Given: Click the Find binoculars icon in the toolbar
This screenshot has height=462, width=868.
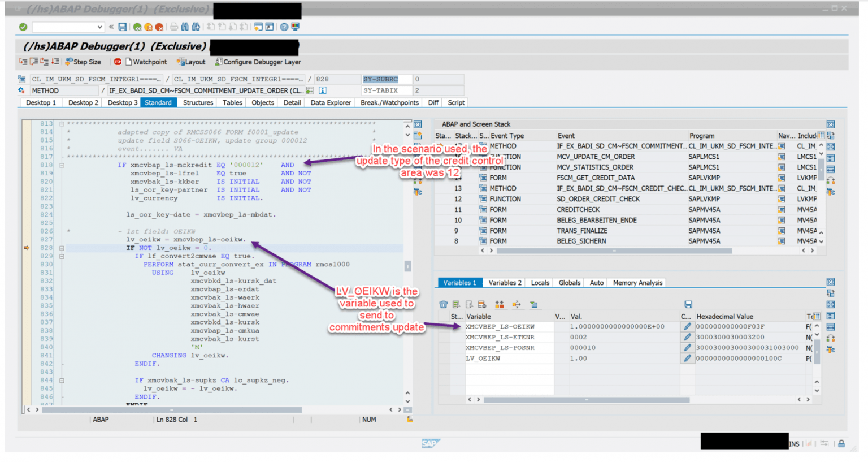Looking at the screenshot, I should coord(185,27).
